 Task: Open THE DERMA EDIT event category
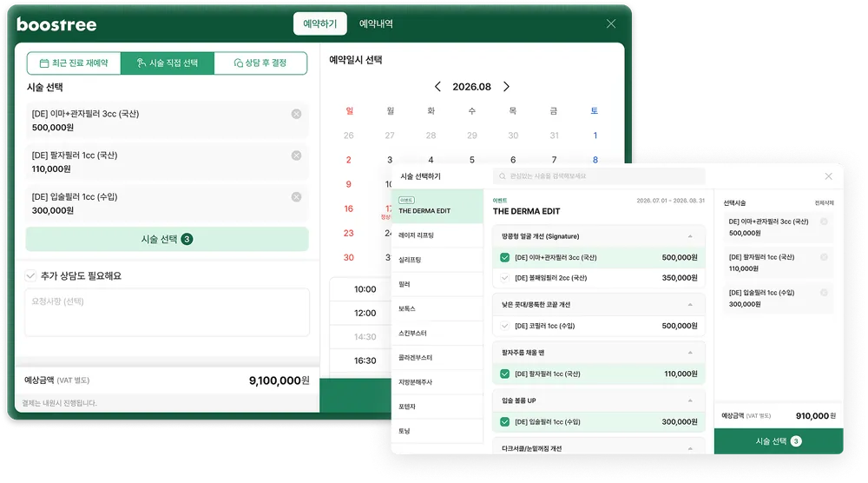pyautogui.click(x=437, y=206)
